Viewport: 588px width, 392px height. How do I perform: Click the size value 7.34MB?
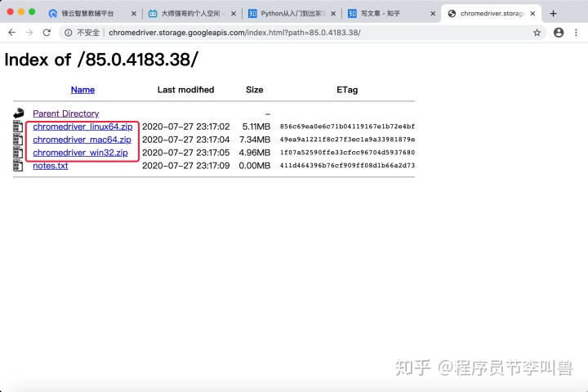click(x=255, y=140)
